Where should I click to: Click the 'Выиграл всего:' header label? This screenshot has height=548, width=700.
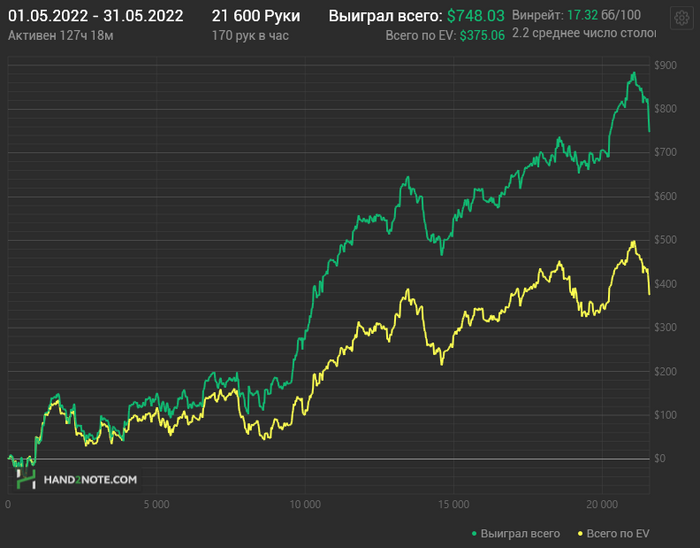386,16
